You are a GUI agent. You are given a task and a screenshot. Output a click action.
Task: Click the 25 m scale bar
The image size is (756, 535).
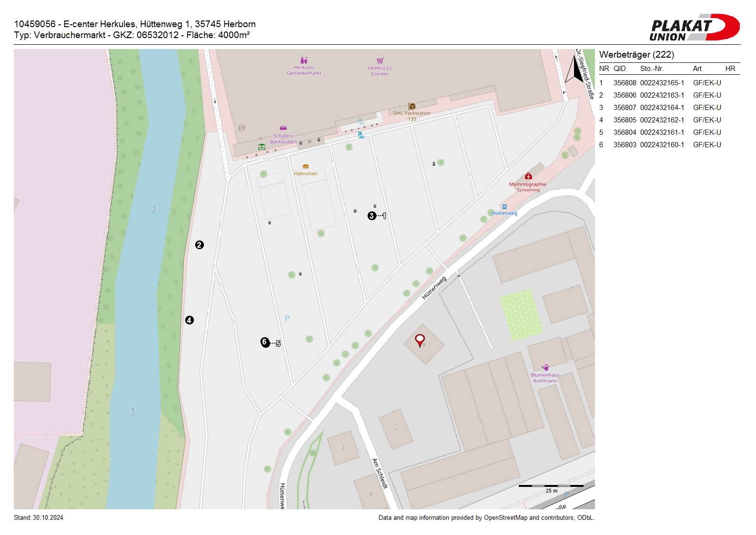click(x=551, y=486)
